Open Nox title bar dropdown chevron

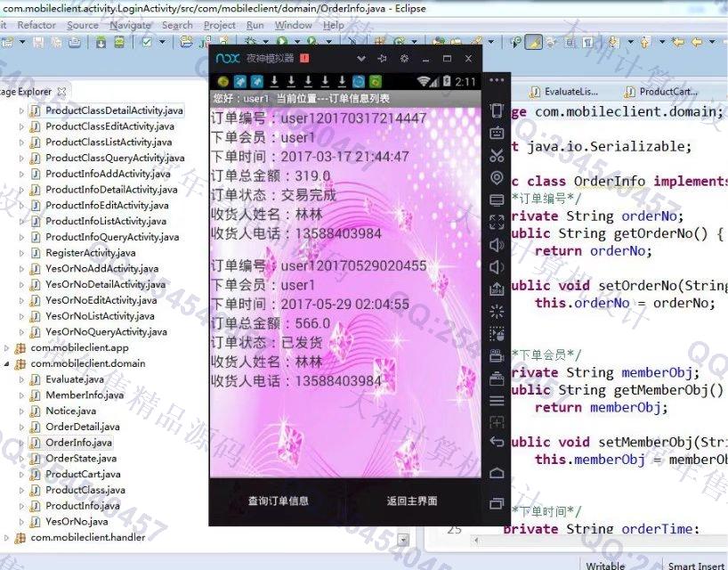360,59
